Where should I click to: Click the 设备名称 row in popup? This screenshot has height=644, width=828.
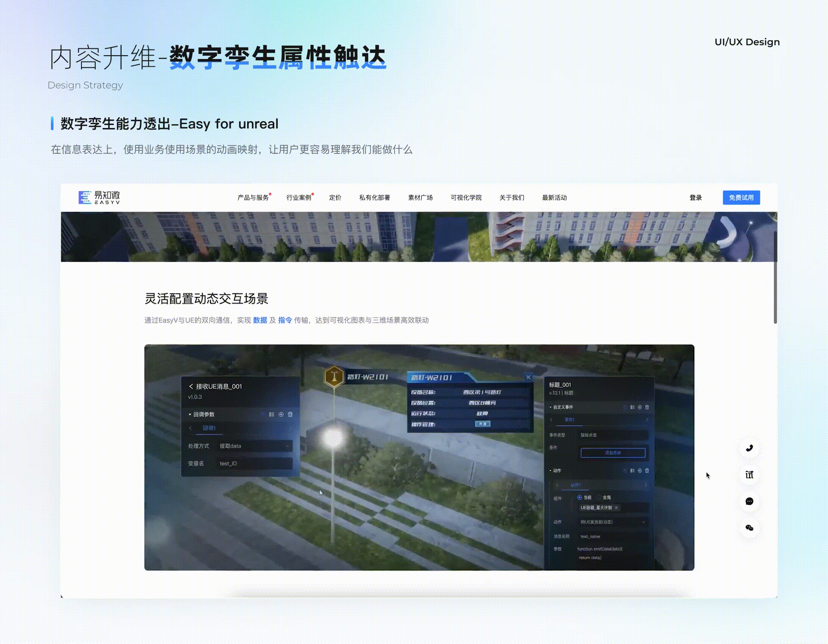470,392
